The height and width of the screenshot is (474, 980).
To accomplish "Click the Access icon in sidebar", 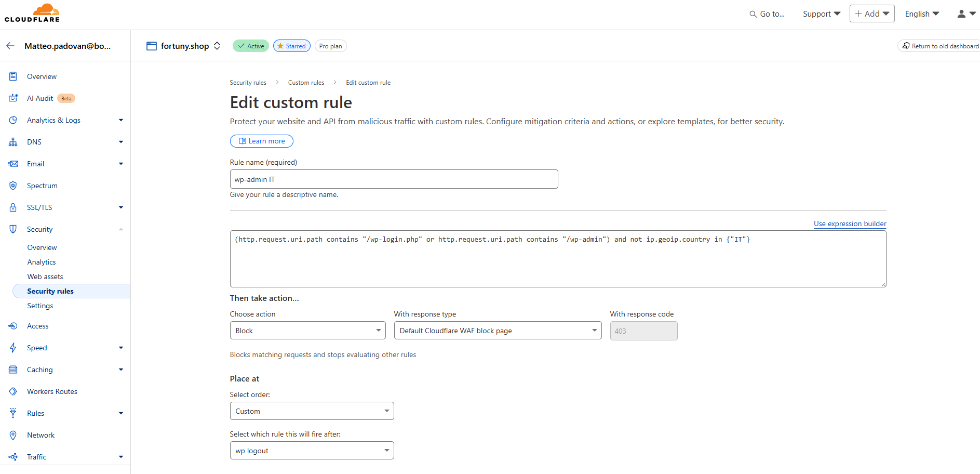I will 13,326.
